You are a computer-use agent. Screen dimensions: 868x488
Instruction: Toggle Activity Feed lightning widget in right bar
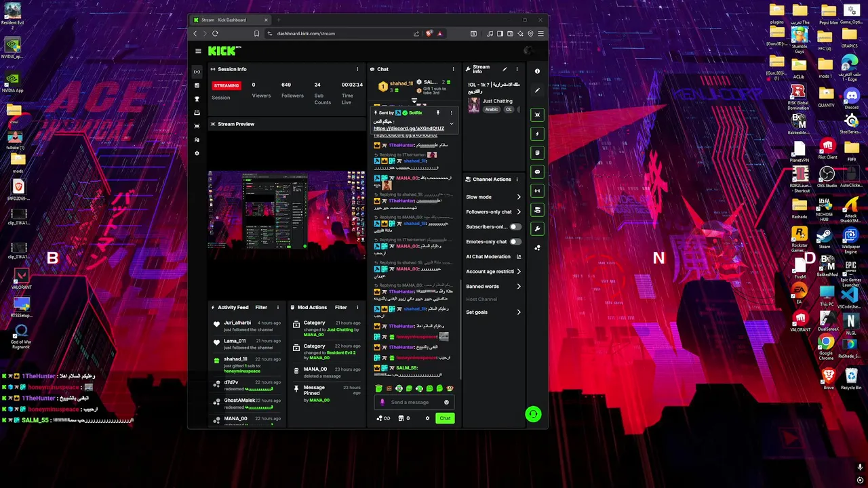[x=537, y=134]
